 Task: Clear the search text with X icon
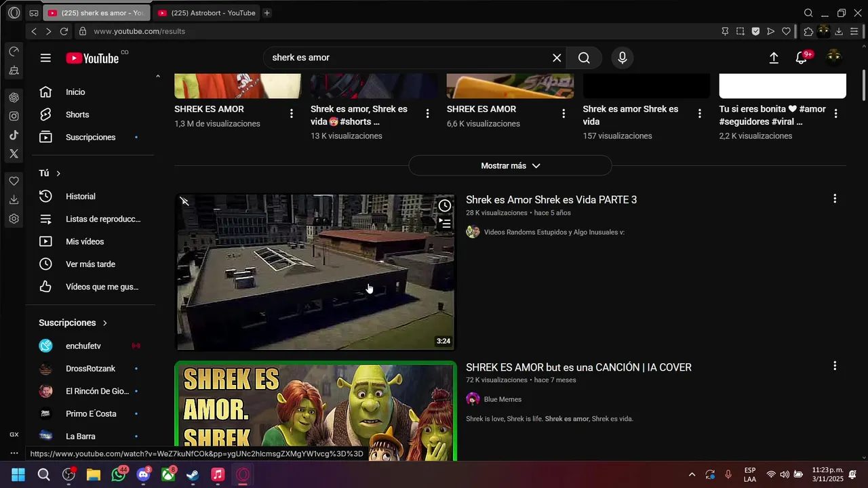point(557,58)
